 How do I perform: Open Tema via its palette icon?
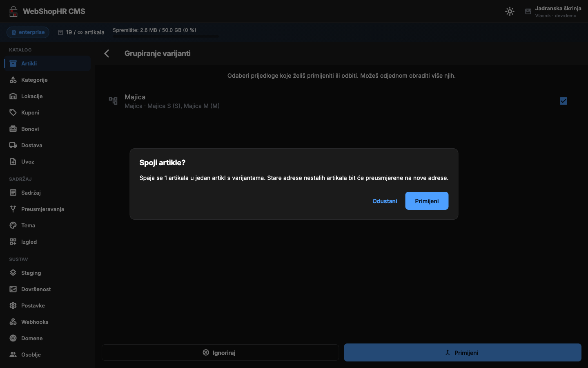pos(13,225)
